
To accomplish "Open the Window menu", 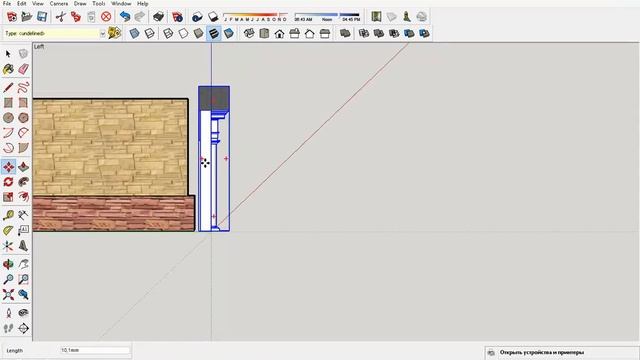I will pyautogui.click(x=121, y=3).
